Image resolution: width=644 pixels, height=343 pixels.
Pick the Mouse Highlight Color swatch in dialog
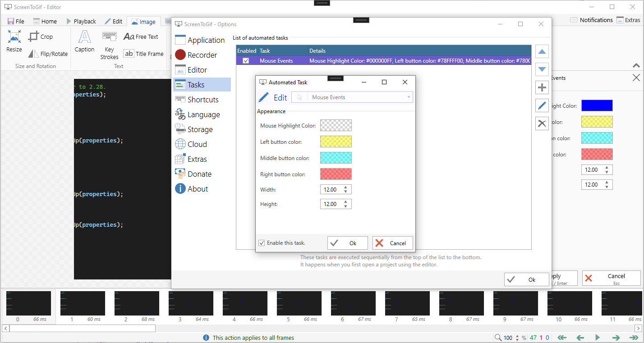click(336, 125)
